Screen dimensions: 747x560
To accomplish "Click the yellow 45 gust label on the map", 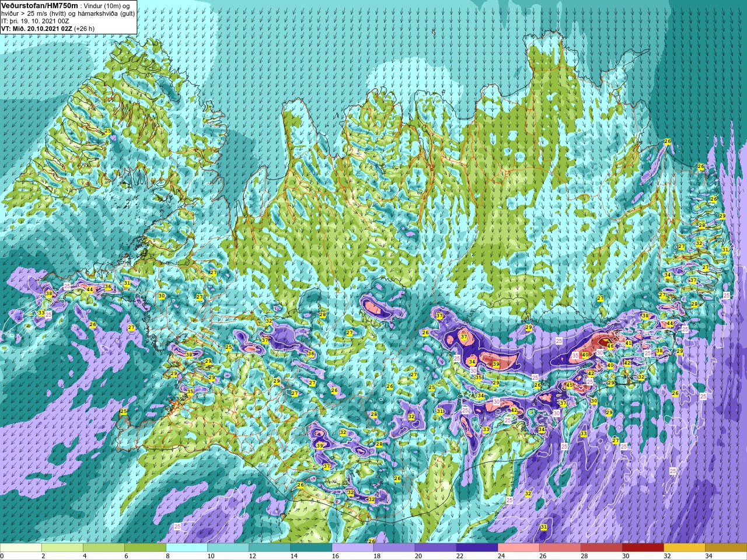I will pyautogui.click(x=570, y=385).
